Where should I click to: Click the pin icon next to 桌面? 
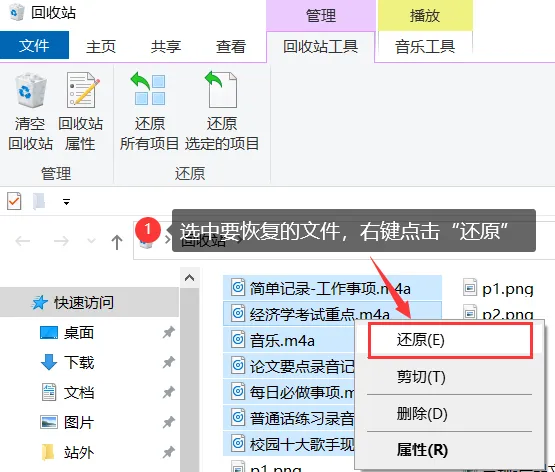pyautogui.click(x=168, y=332)
